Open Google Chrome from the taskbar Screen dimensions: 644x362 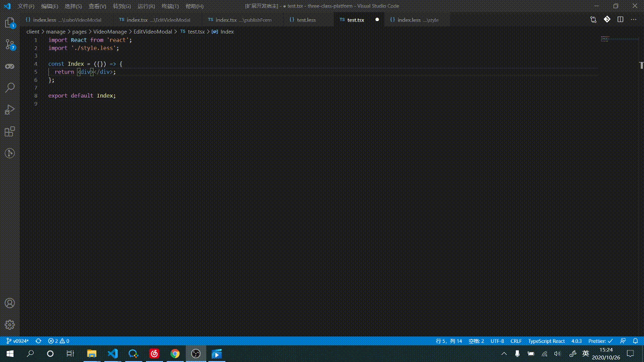(175, 354)
